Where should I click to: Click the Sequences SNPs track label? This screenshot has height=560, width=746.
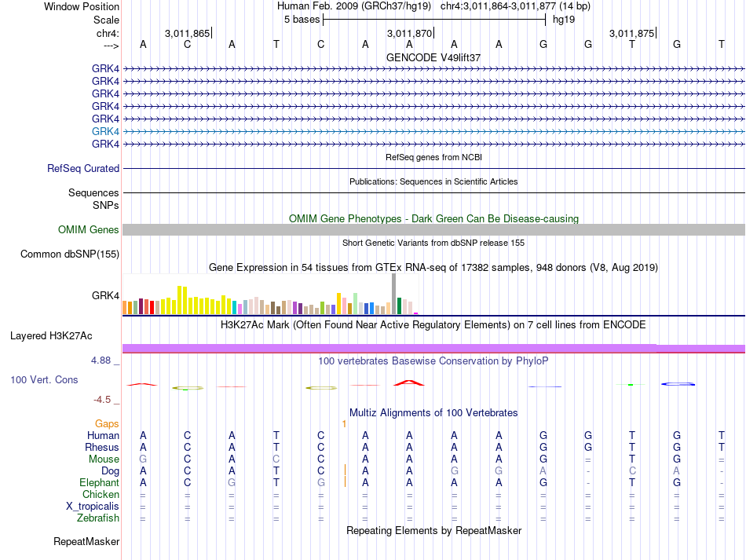[93, 199]
